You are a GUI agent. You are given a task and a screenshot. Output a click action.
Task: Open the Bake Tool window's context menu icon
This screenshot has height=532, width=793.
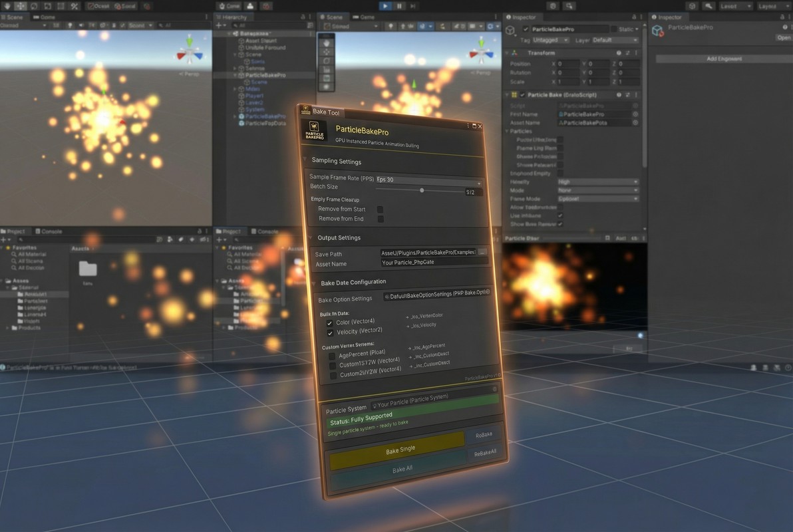pos(468,126)
